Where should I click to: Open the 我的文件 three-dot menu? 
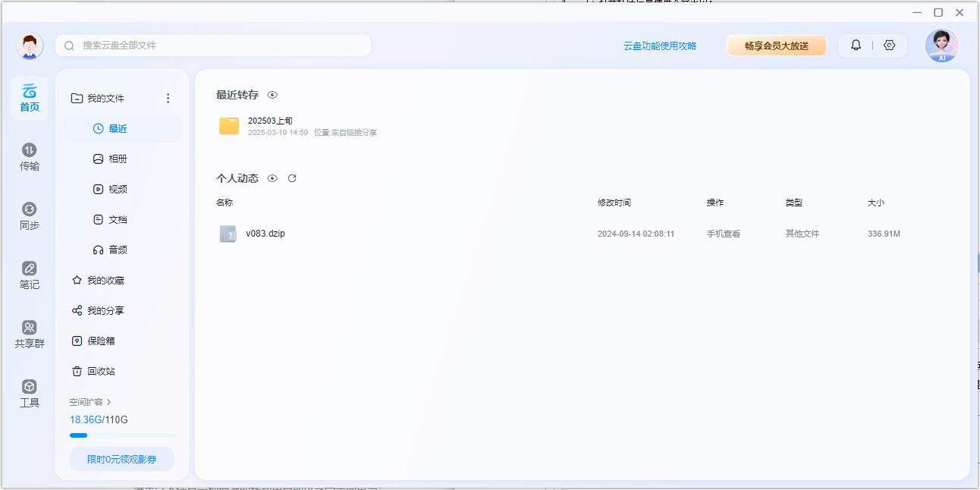point(168,99)
